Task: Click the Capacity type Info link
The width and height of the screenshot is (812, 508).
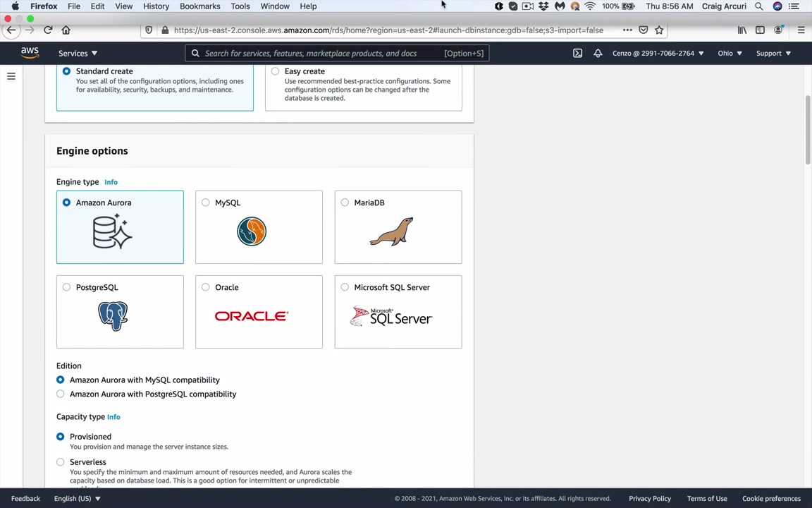Action: click(113, 417)
